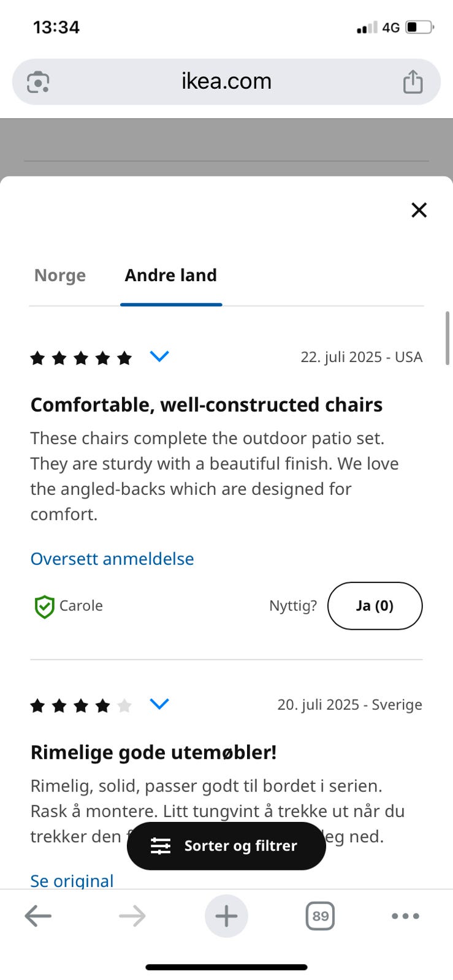
Task: Expand the Rimelige gode utemøbler review chevron
Action: (x=159, y=704)
